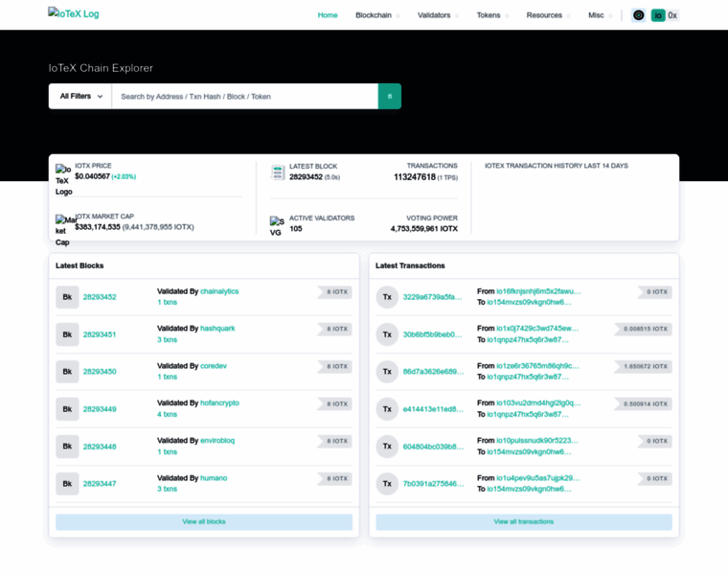Screen dimensions: 728x575
Task: Expand the Resources menu
Action: [548, 15]
